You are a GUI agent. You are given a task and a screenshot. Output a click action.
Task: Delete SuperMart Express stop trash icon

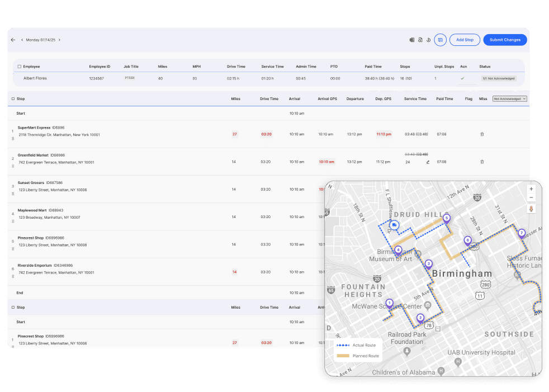pos(482,134)
